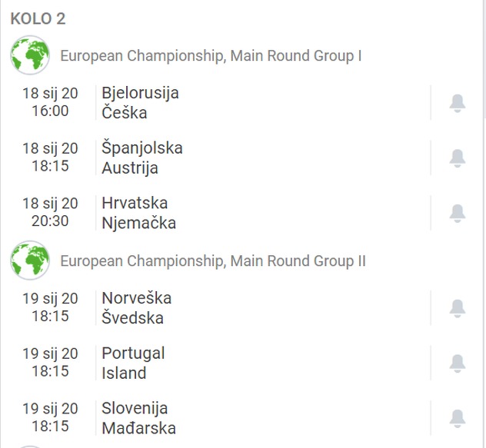Enable alert bell for Španjolska vs Austrija
The width and height of the screenshot is (486, 448).
pos(458,158)
